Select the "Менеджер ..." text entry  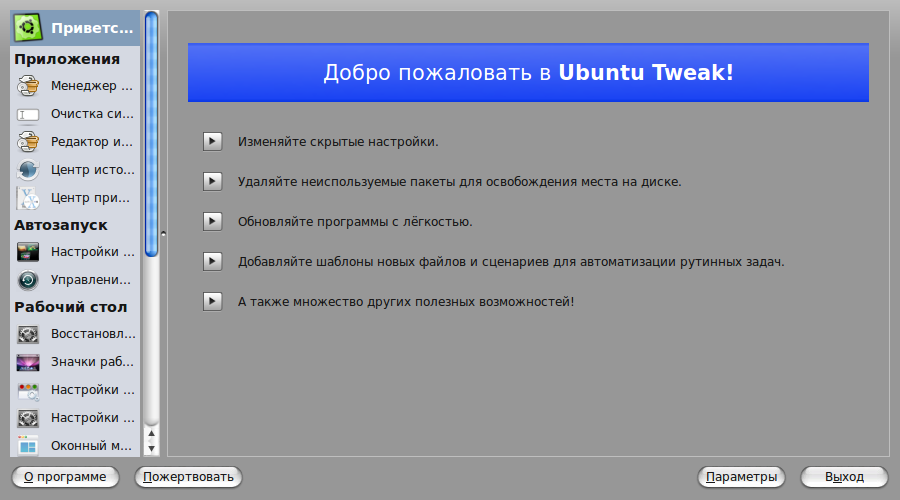[x=92, y=86]
